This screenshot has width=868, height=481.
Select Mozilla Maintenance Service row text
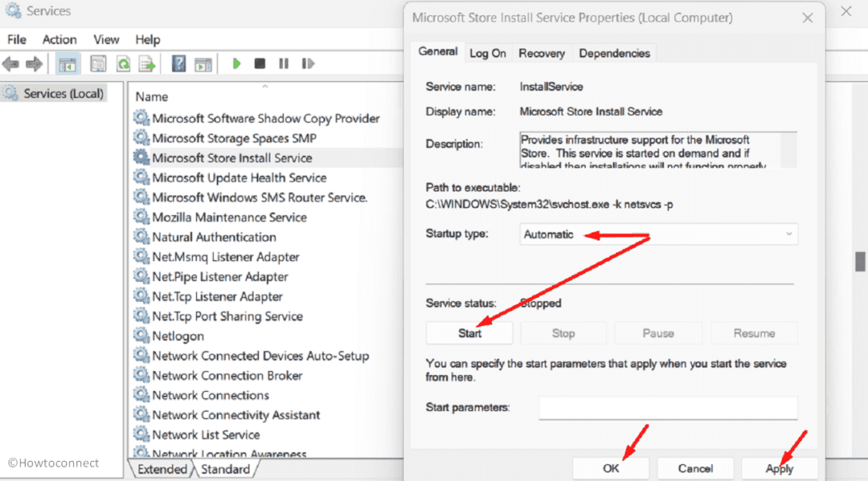click(230, 217)
